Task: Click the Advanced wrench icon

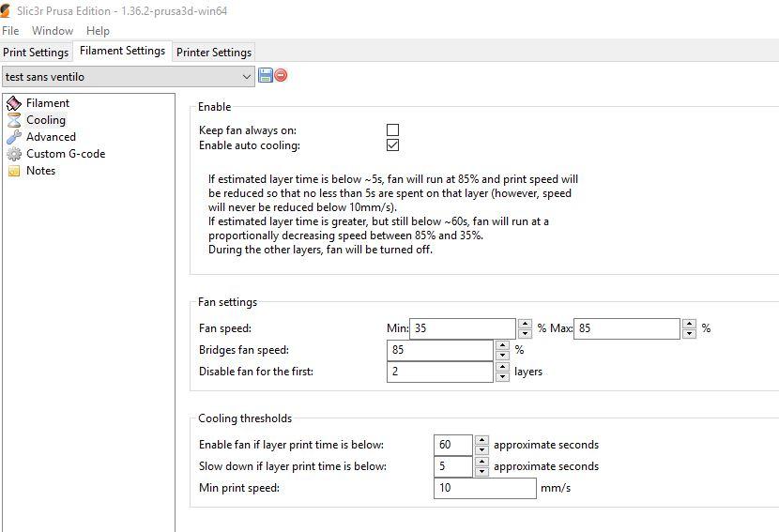Action: (x=14, y=137)
